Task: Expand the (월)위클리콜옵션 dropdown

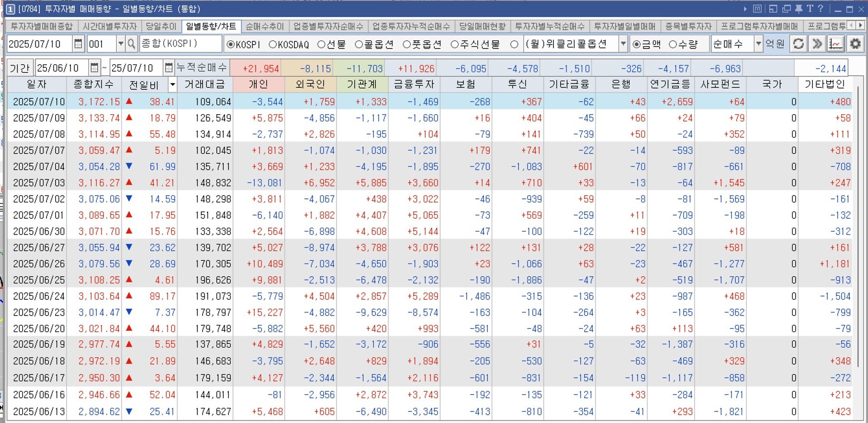Action: 623,44
